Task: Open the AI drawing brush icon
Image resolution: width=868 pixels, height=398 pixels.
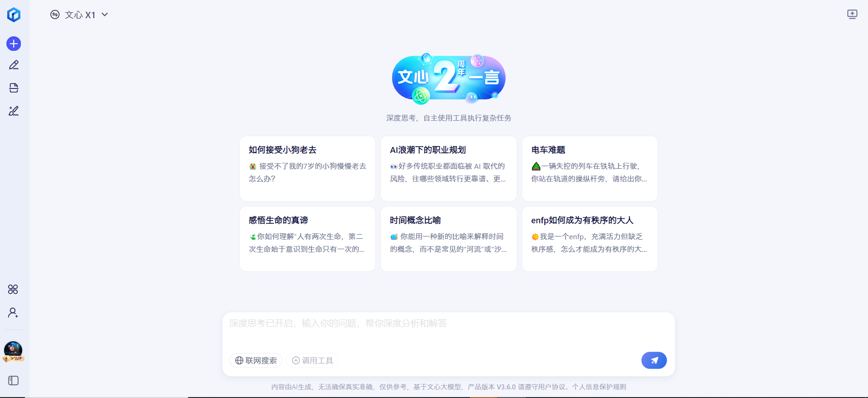Action: pyautogui.click(x=14, y=111)
